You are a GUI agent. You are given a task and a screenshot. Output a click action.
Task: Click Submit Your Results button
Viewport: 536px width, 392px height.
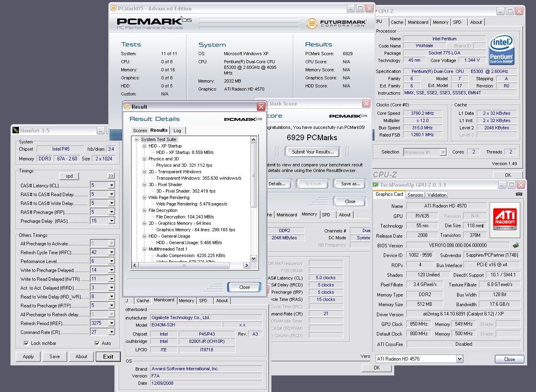click(x=312, y=152)
